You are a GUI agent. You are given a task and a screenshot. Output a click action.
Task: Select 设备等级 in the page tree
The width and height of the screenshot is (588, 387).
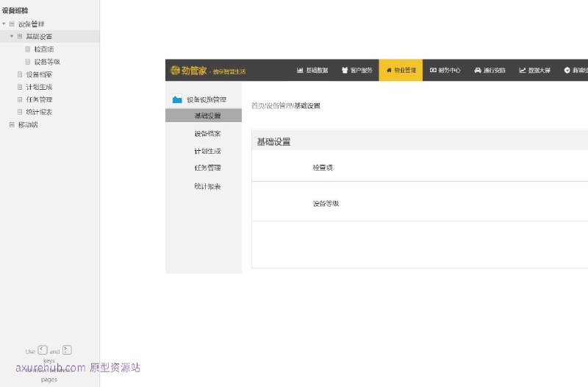tap(47, 62)
